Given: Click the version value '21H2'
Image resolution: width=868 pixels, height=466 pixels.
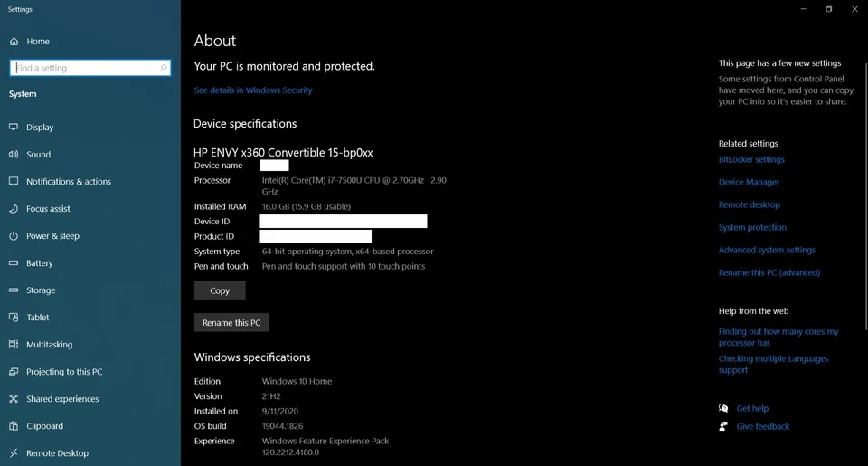Looking at the screenshot, I should pyautogui.click(x=271, y=396).
